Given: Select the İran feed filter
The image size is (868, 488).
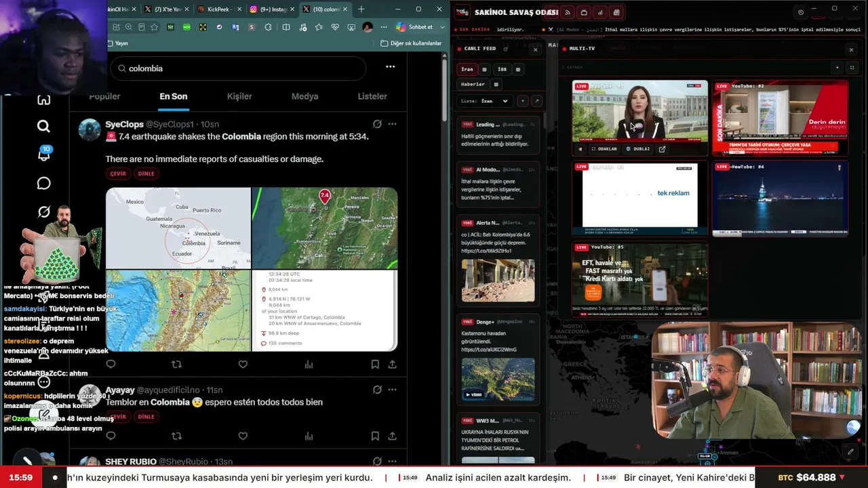Looking at the screenshot, I should tap(467, 69).
